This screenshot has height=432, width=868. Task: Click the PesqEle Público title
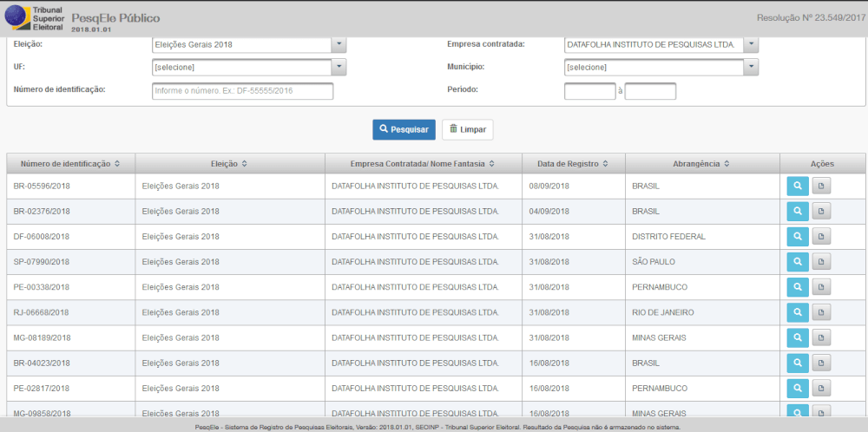(115, 18)
